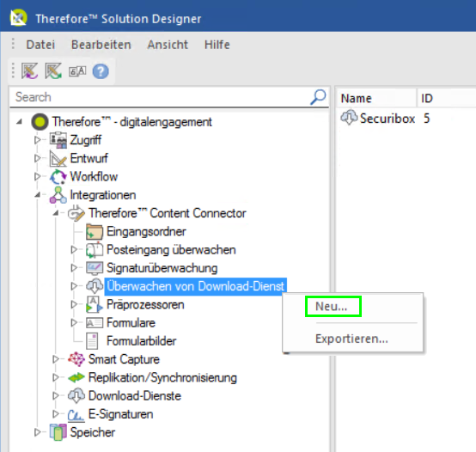
Task: Click the magnifier search icon
Action: 318,97
